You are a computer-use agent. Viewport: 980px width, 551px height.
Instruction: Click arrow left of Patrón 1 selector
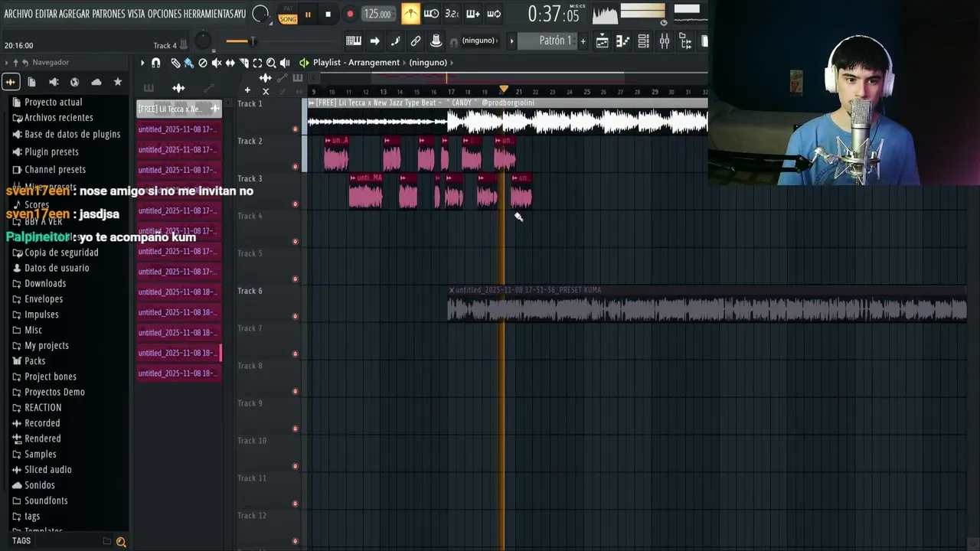(x=512, y=41)
